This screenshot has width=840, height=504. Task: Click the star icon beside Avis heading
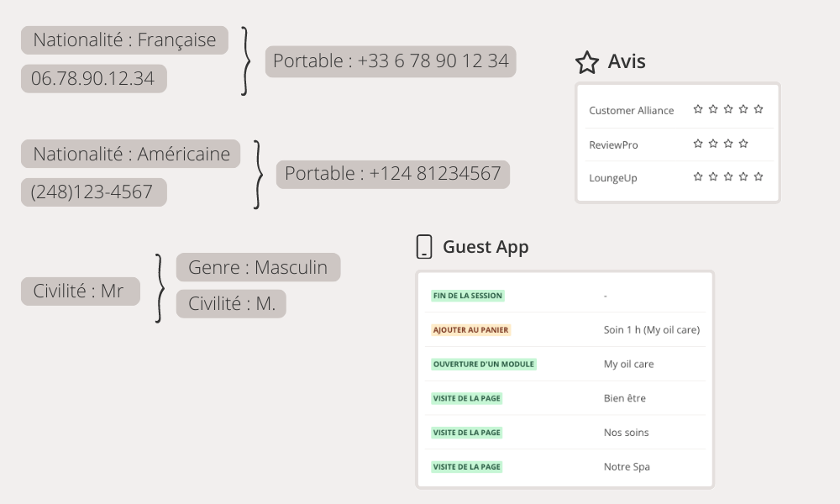click(586, 62)
